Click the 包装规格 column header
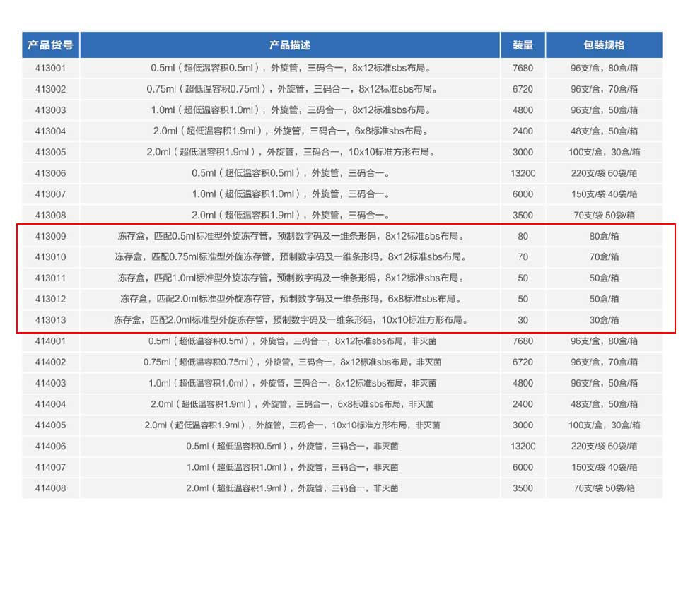This screenshot has height=590, width=700. click(604, 45)
